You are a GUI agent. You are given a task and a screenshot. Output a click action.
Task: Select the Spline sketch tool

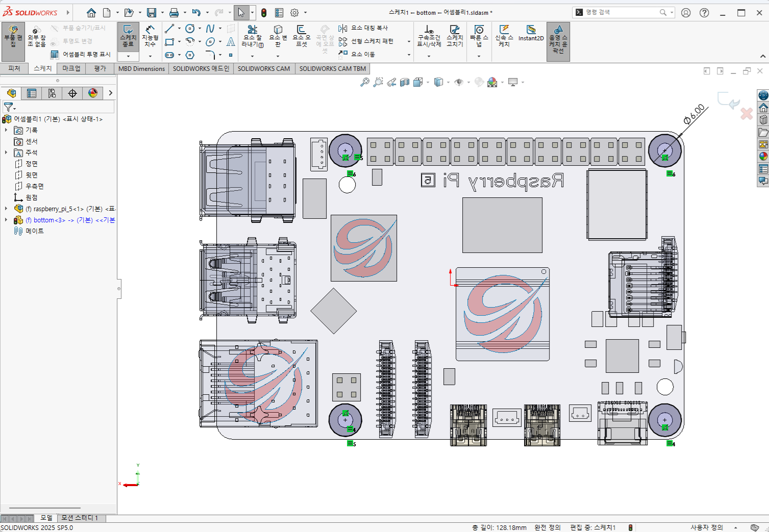point(210,29)
